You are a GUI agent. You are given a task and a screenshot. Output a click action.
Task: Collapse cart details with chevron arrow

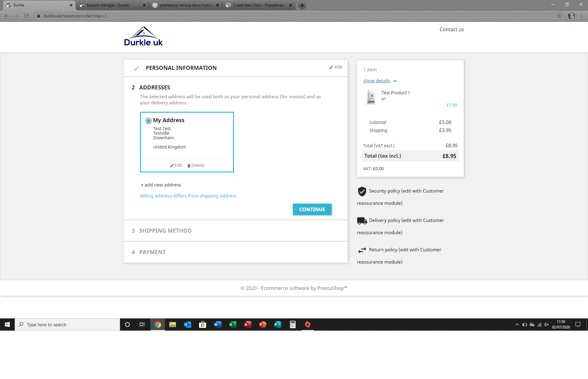(395, 81)
